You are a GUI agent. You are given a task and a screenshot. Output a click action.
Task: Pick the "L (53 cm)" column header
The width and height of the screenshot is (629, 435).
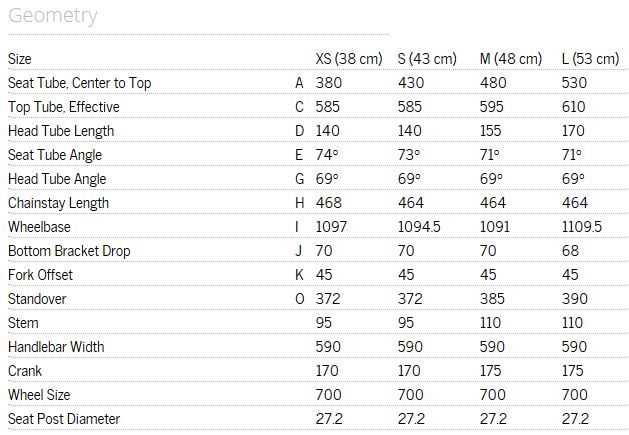[592, 59]
